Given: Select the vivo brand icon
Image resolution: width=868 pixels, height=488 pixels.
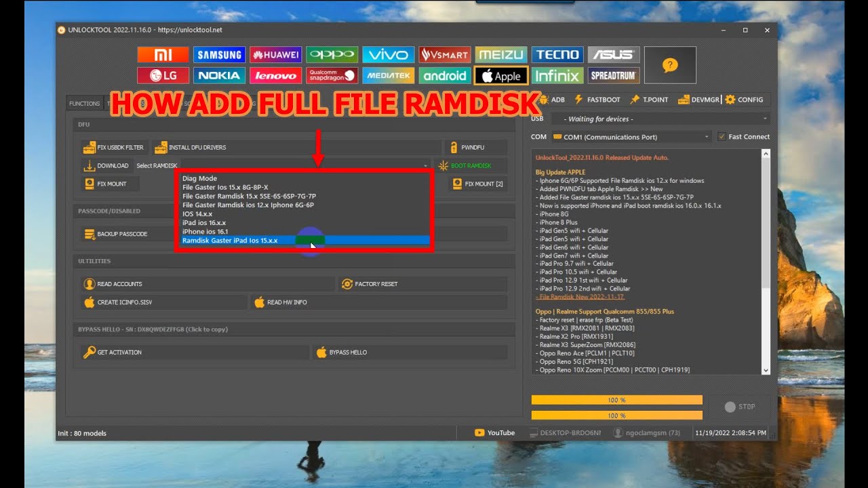Looking at the screenshot, I should tap(388, 55).
